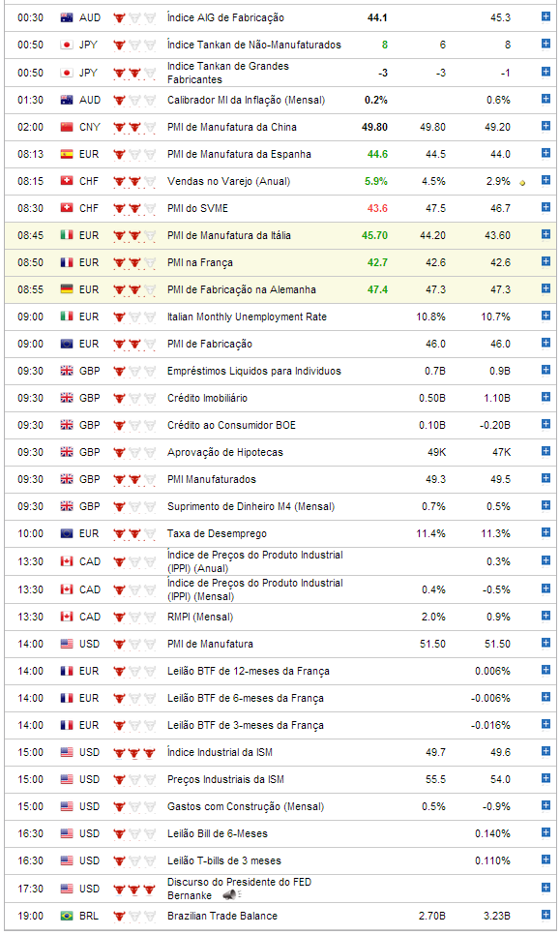Click bull importance icons on PMI Manufaturados row
The height and width of the screenshot is (935, 560).
pos(134,479)
